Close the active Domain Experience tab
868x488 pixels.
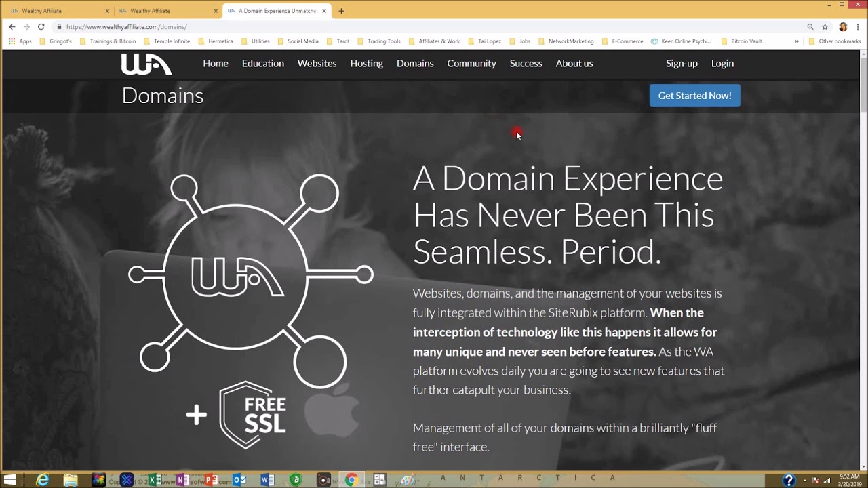pos(324,11)
